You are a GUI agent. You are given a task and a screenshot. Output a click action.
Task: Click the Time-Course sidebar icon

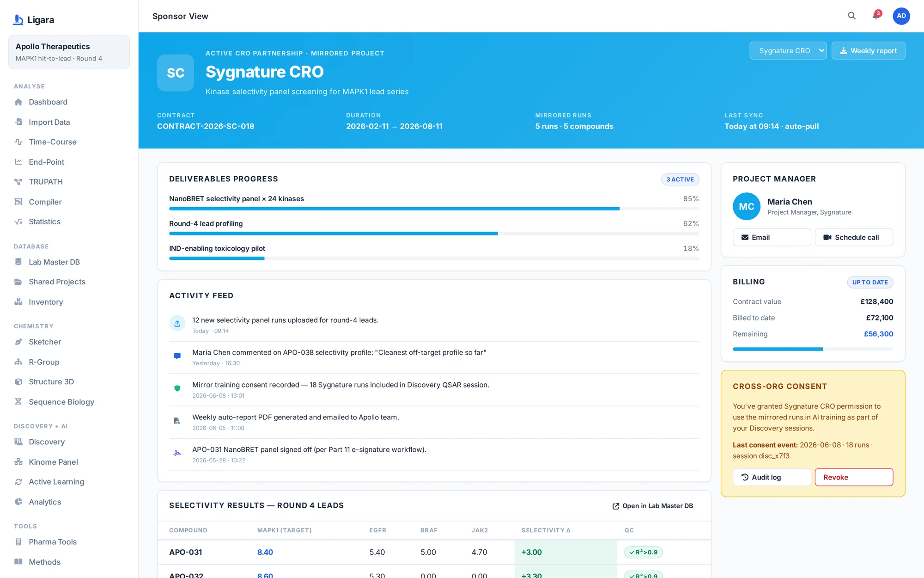(x=18, y=142)
